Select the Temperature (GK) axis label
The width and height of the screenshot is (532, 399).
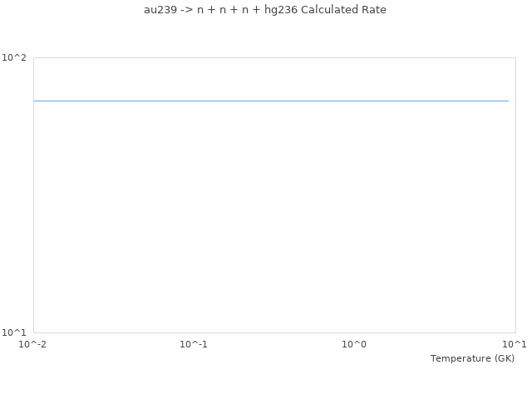point(472,358)
